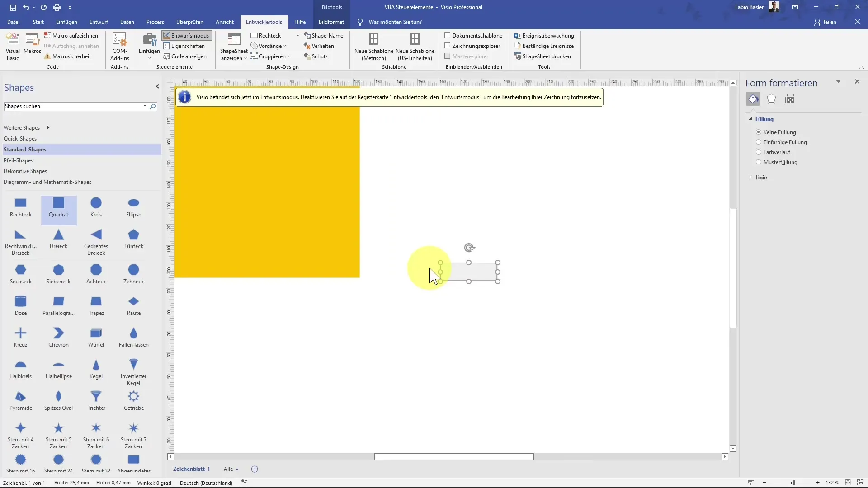Open the Vorgänge dropdown
Image resolution: width=868 pixels, height=488 pixels.
(x=269, y=46)
